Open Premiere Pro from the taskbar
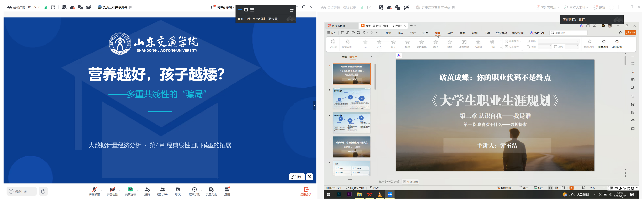The height and width of the screenshot is (201, 644). point(349,194)
